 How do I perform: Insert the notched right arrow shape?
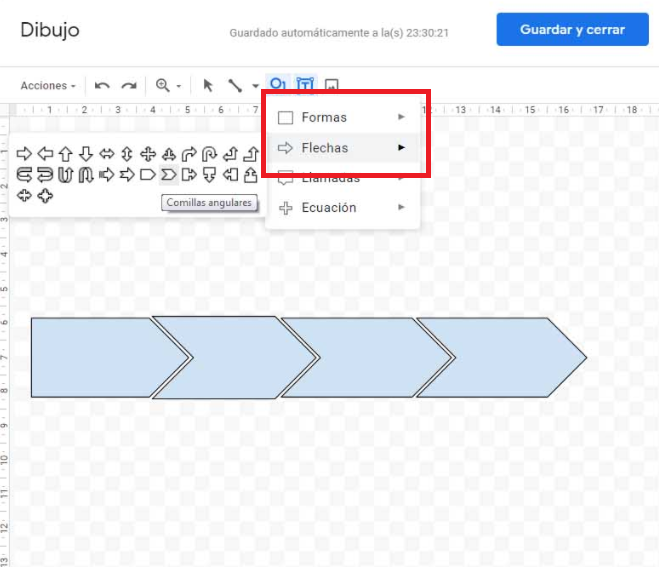pyautogui.click(x=127, y=174)
